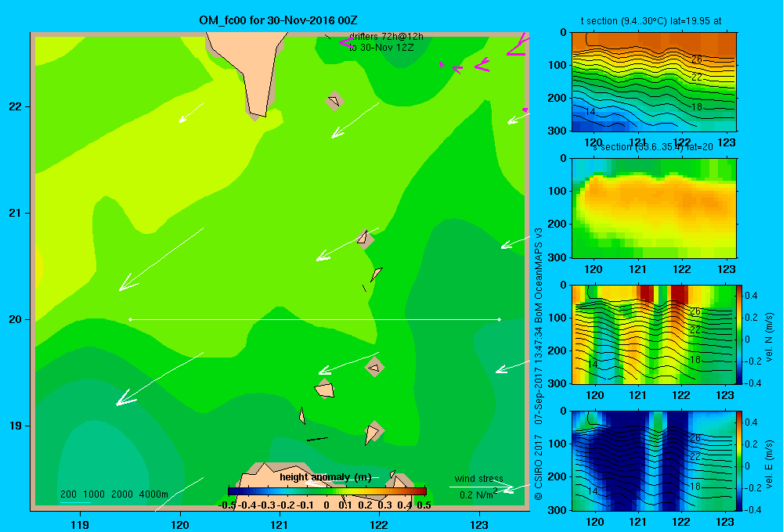The height and width of the screenshot is (532, 783).
Task: Click the main map latitude label 21
Action: pos(16,213)
